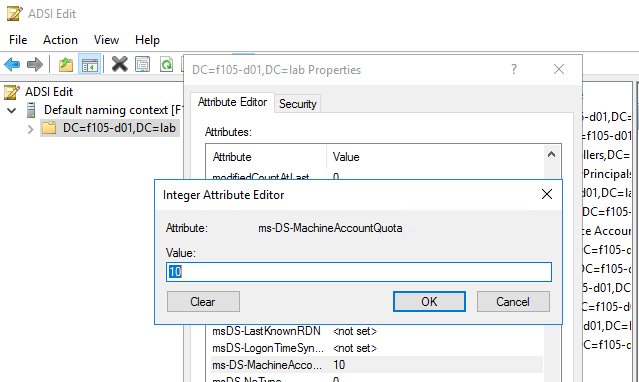Expand the DC=f105-d01,DC=lab node
Image resolution: width=639 pixels, height=382 pixels.
point(31,129)
